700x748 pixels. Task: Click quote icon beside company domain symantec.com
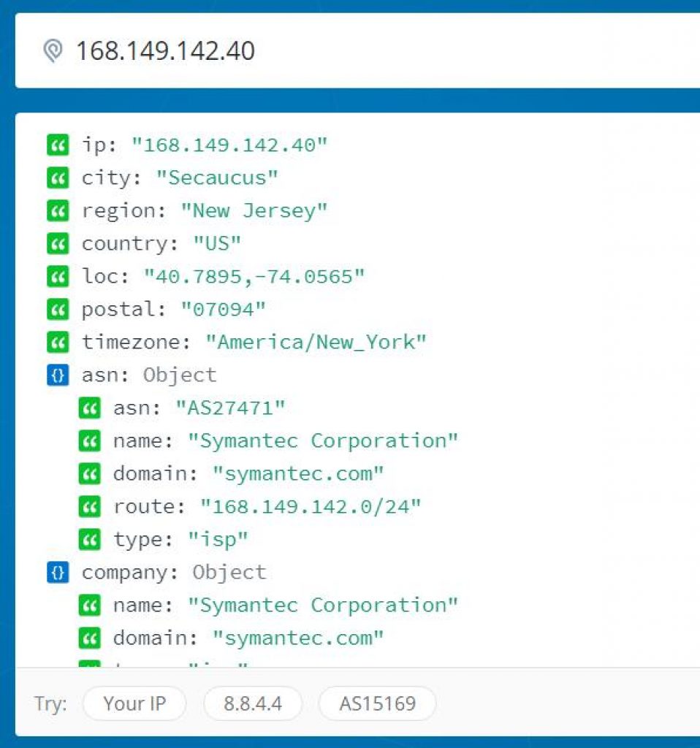(x=90, y=638)
